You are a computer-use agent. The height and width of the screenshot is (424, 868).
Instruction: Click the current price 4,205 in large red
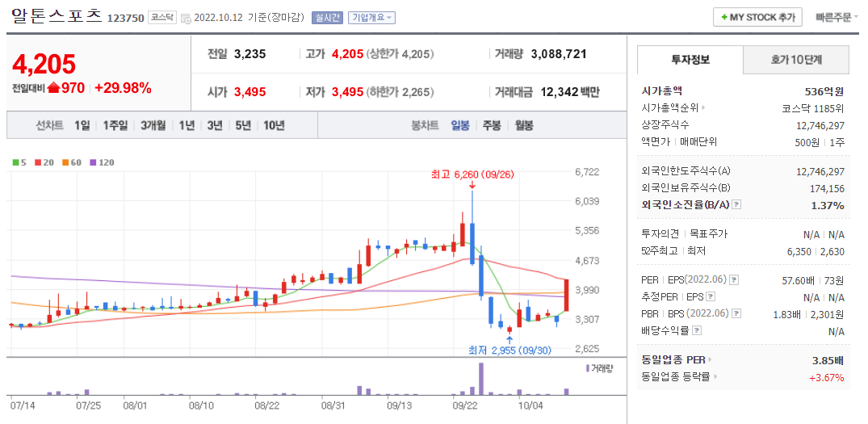(x=44, y=65)
